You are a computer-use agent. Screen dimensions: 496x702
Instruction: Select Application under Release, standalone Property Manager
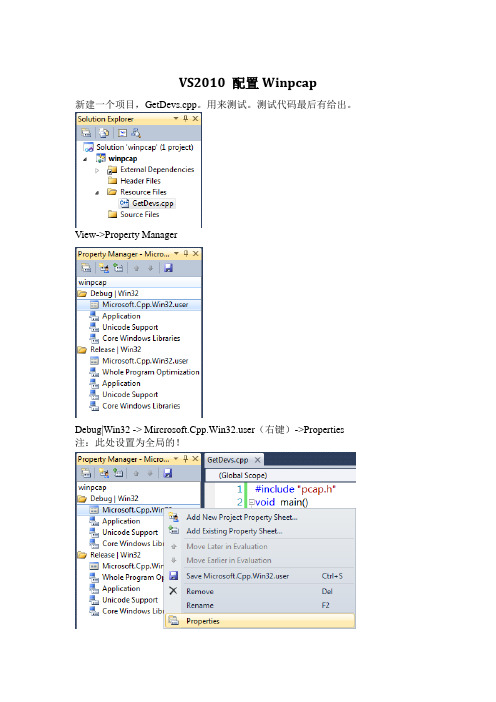click(115, 384)
